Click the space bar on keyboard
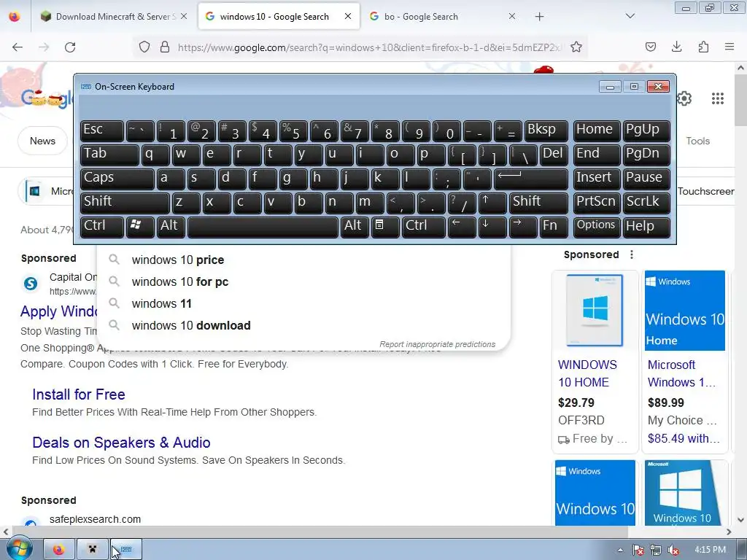The image size is (747, 560). point(263,226)
